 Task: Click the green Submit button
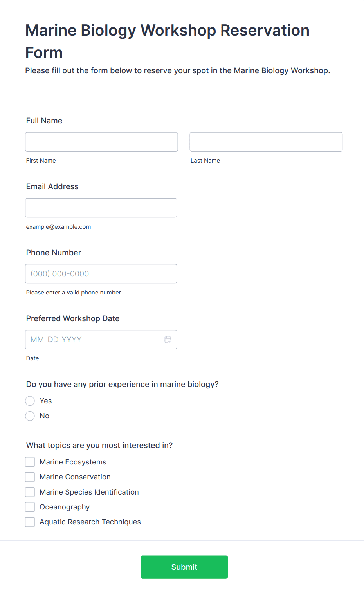184,567
